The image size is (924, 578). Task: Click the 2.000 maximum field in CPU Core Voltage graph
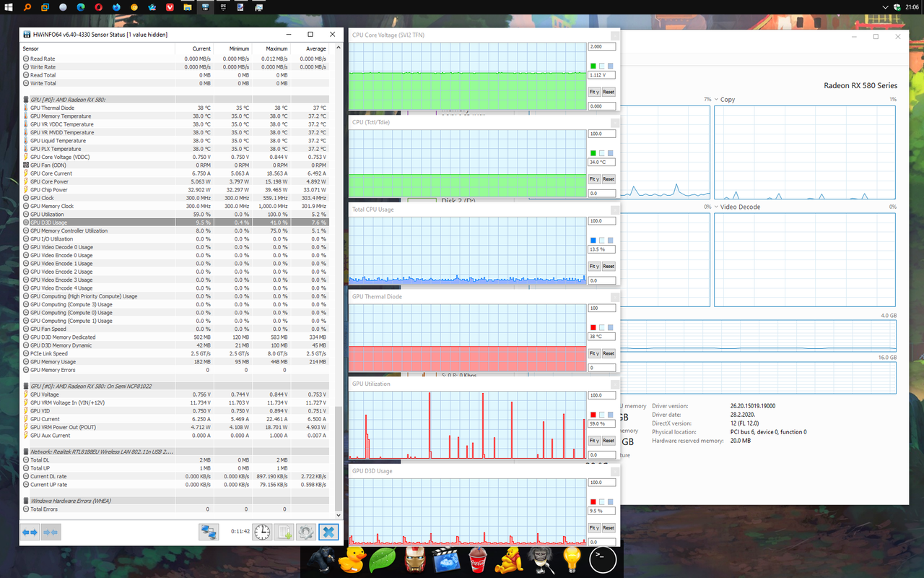(602, 47)
